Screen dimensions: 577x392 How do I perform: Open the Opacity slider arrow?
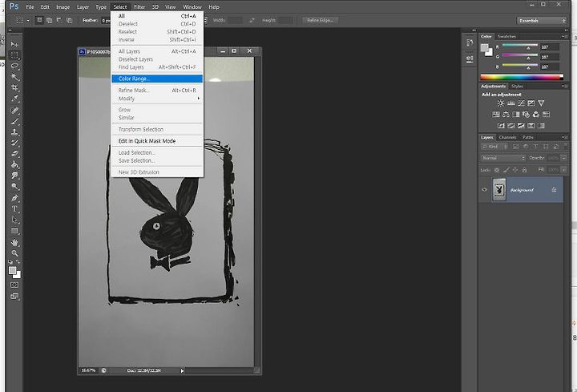(x=563, y=158)
